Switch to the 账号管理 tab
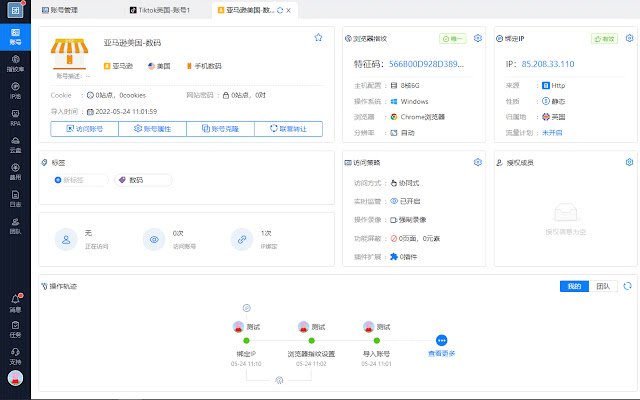 click(60, 10)
